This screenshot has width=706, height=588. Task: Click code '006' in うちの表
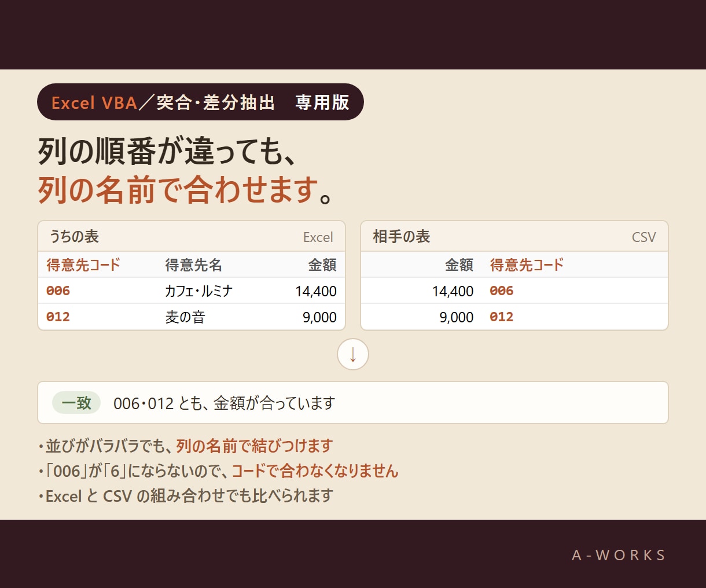[58, 291]
